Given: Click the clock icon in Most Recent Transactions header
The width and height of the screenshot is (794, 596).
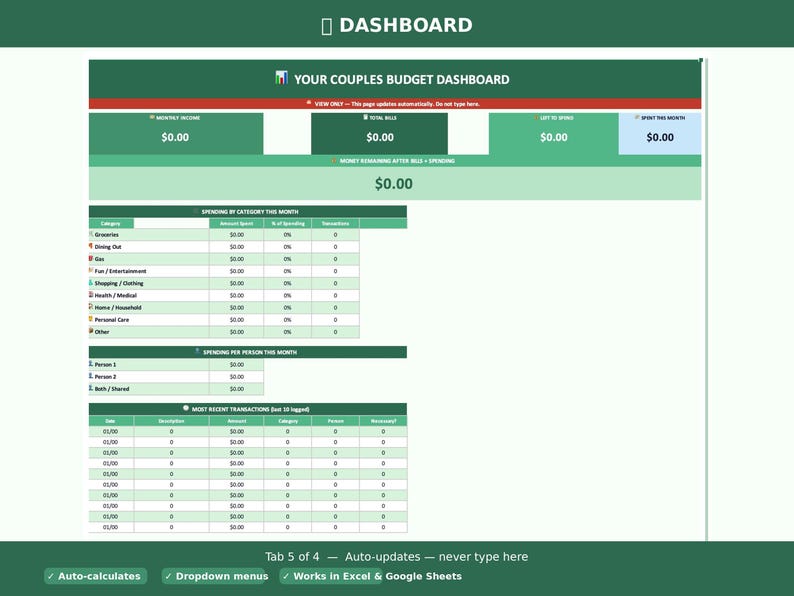Looking at the screenshot, I should (186, 408).
